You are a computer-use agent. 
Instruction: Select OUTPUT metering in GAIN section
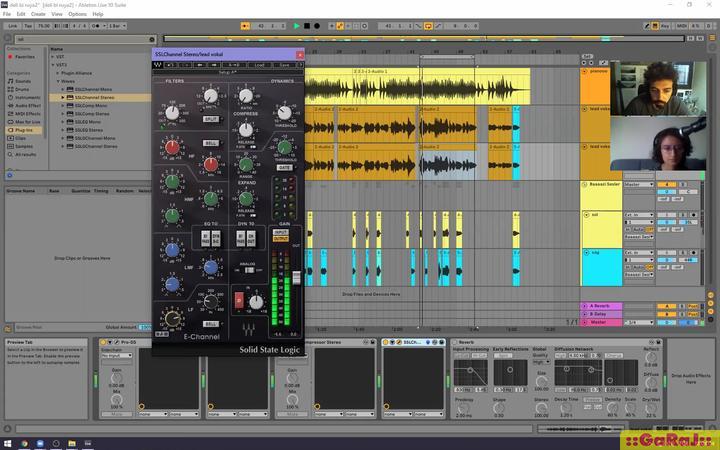pyautogui.click(x=281, y=239)
